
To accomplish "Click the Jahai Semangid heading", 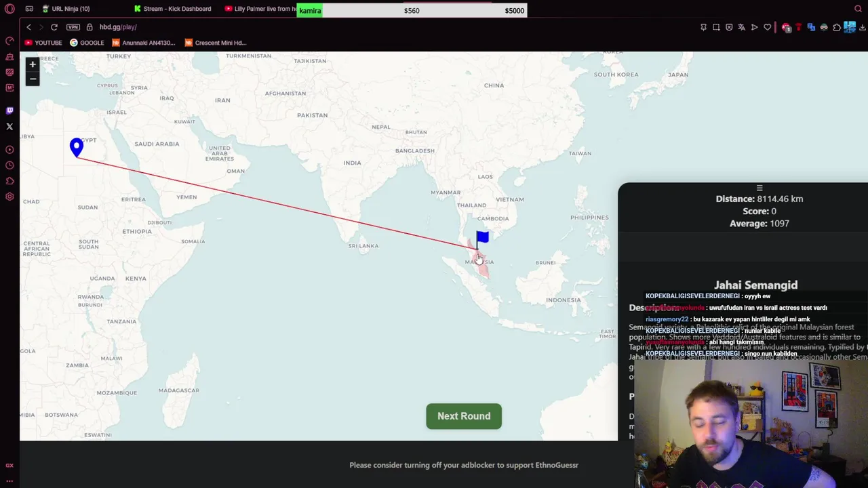I will (755, 285).
